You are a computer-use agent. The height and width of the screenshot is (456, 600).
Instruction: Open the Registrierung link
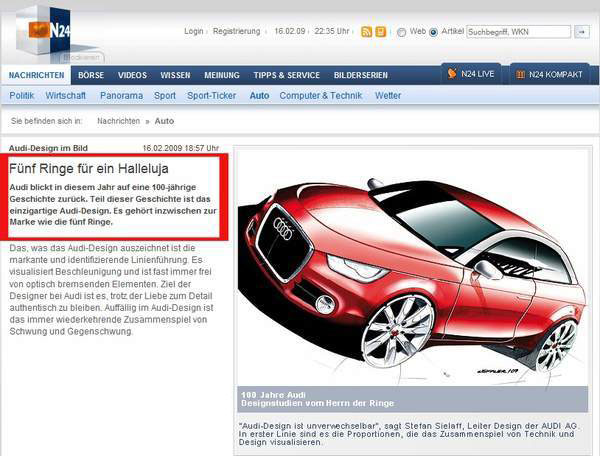point(237,32)
